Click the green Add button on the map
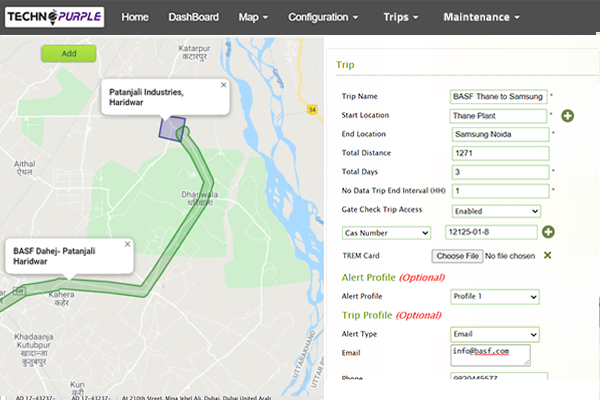This screenshot has width=600, height=400. [x=69, y=54]
